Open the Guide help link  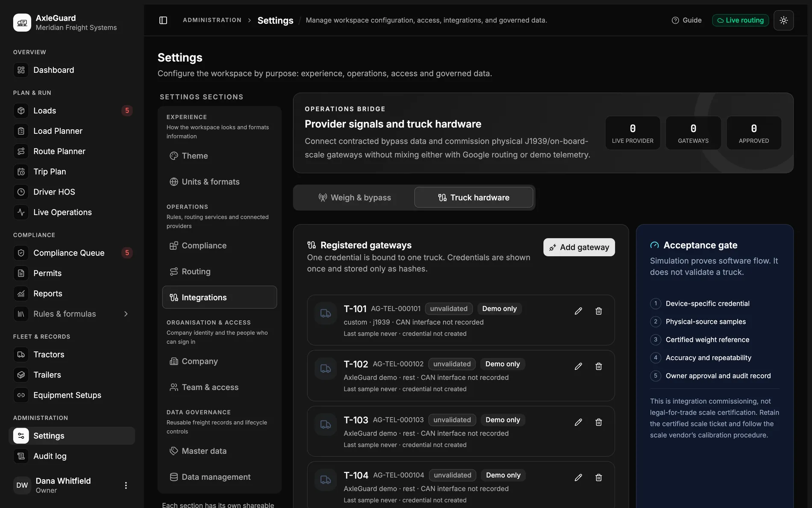(687, 20)
